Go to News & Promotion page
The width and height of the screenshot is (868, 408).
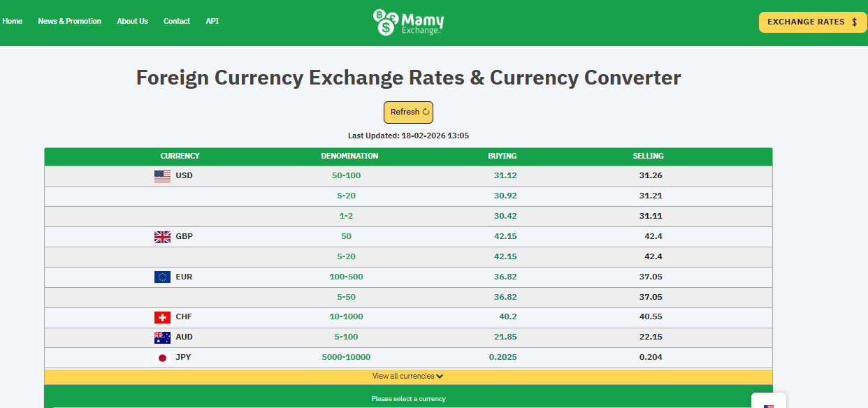tap(69, 21)
